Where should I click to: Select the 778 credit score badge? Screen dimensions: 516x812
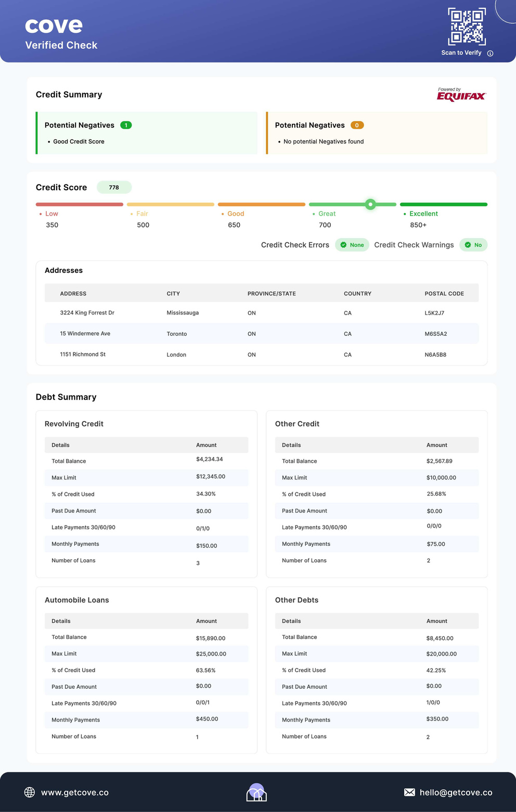(114, 187)
